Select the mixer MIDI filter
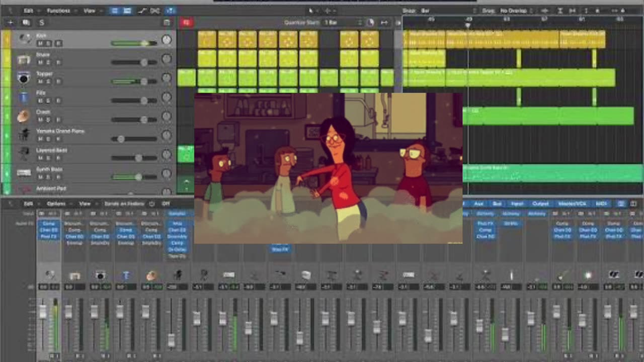The image size is (644, 362). pyautogui.click(x=602, y=204)
